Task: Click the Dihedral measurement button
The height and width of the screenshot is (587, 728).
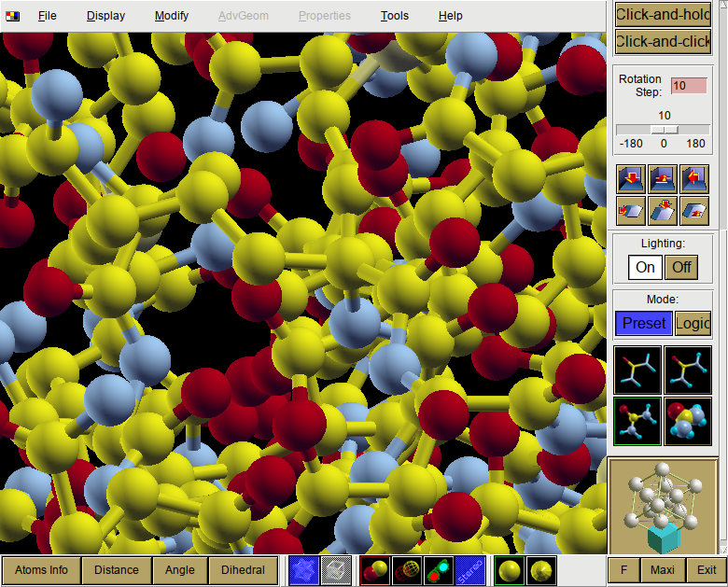Action: click(244, 570)
